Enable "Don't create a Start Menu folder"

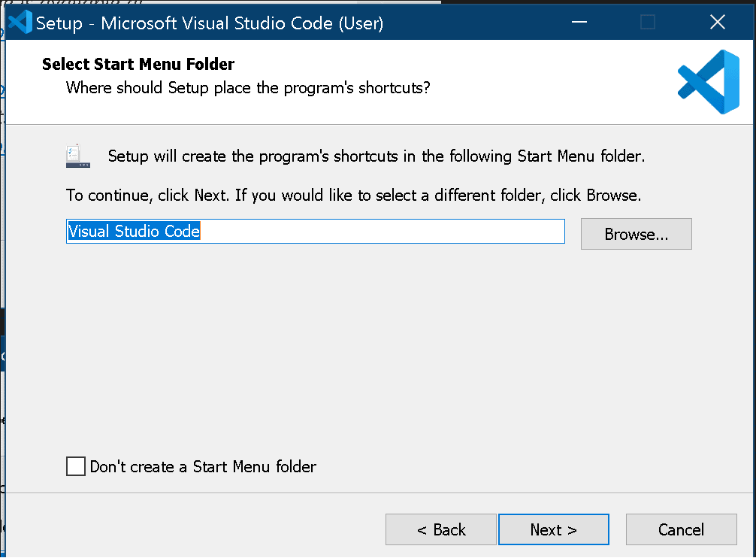76,466
